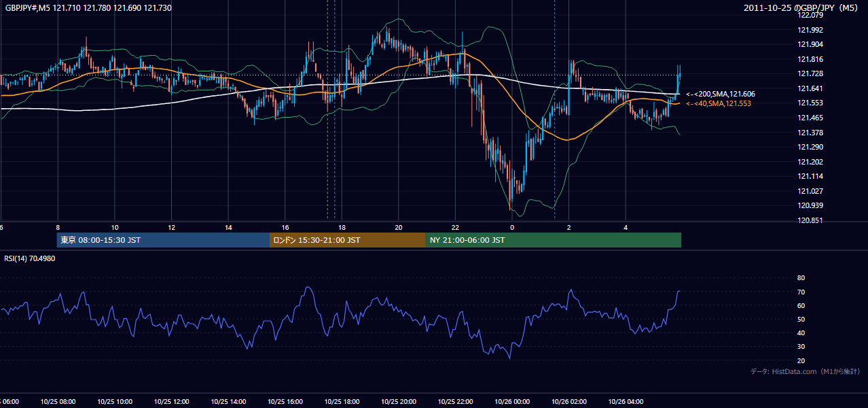Click price axis value 121.027
Viewport: 868px width, 408px height.
point(811,191)
